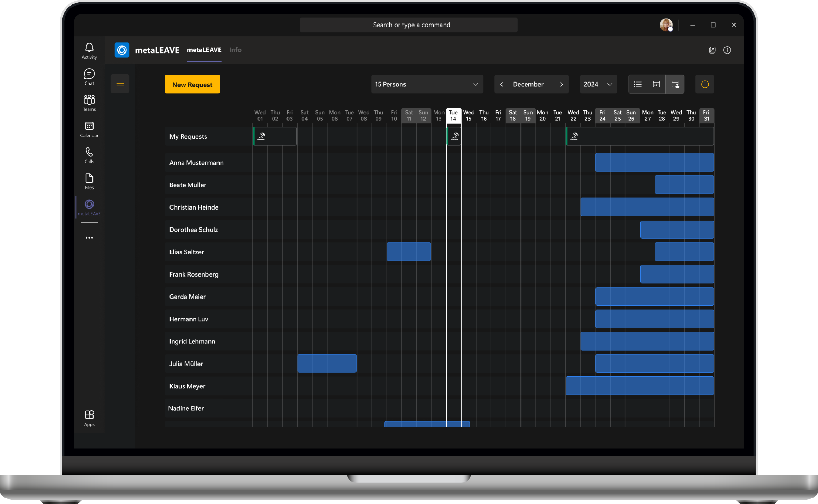
Task: Select the Sat 11 day header
Action: 409,116
